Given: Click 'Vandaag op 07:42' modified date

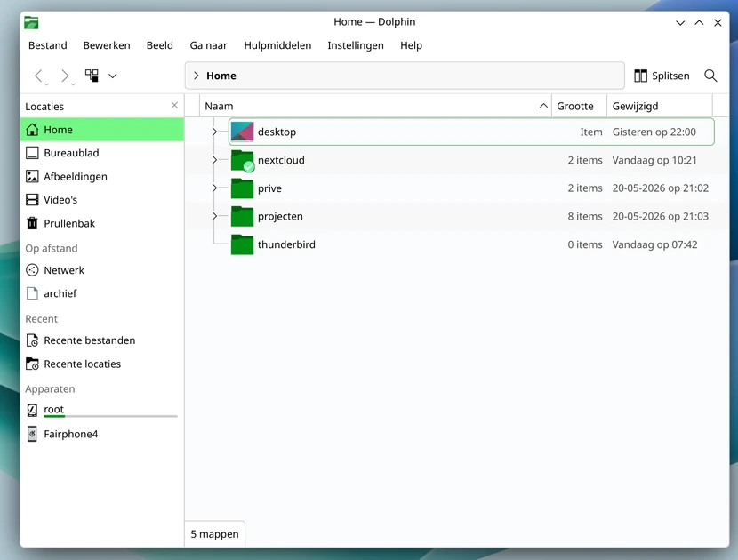Looking at the screenshot, I should tap(654, 244).
